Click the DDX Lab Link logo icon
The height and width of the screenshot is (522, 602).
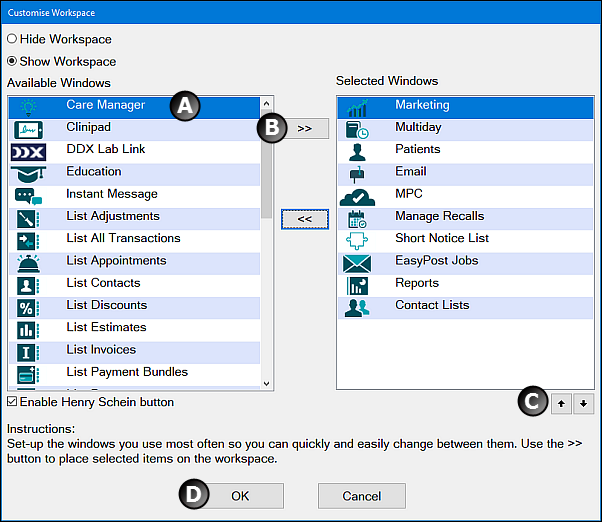coord(28,152)
